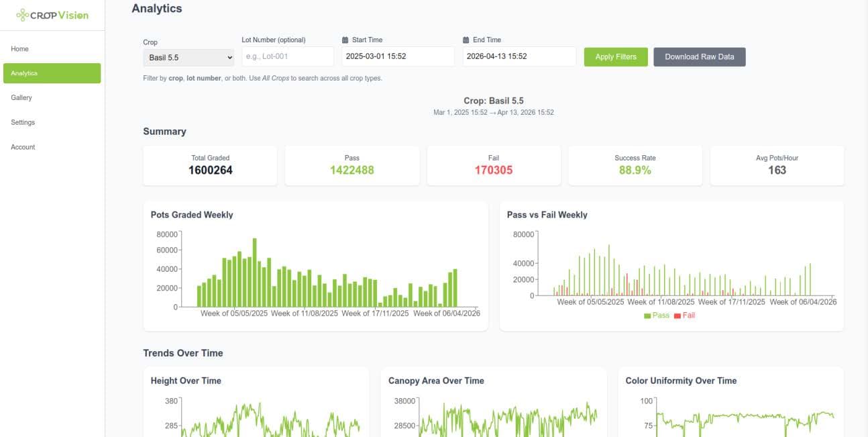Click the Apply Filters button
Screen dimensions: 868x437
click(615, 56)
